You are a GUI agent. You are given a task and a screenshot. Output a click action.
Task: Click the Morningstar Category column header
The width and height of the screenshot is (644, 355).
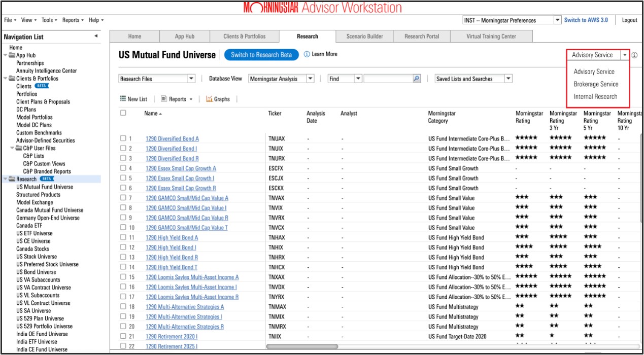(442, 117)
